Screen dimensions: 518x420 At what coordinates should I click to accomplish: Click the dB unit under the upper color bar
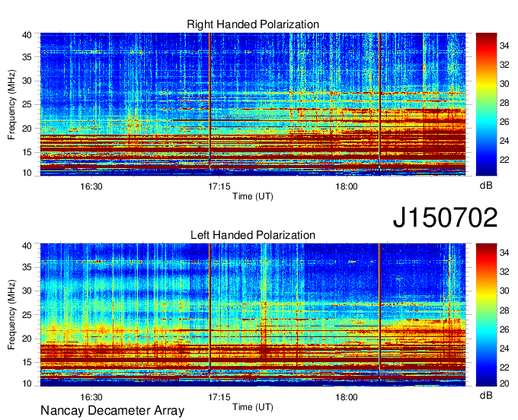point(486,186)
